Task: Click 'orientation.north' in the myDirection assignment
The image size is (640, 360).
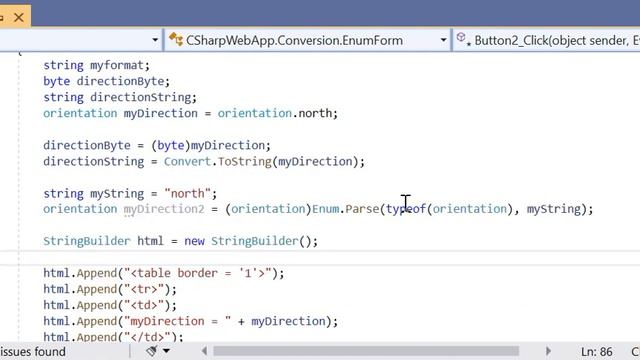Action: click(275, 113)
